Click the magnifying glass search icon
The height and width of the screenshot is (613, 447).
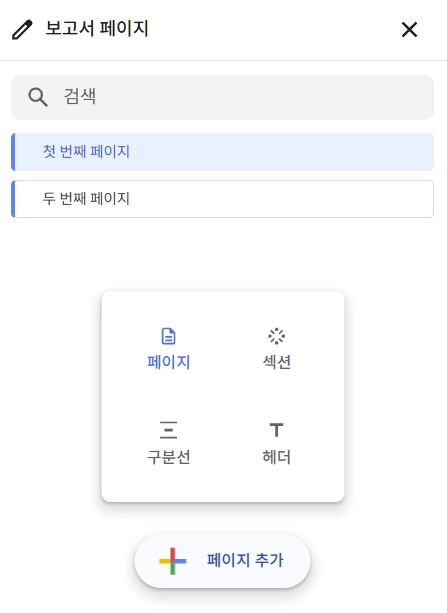pos(38,97)
